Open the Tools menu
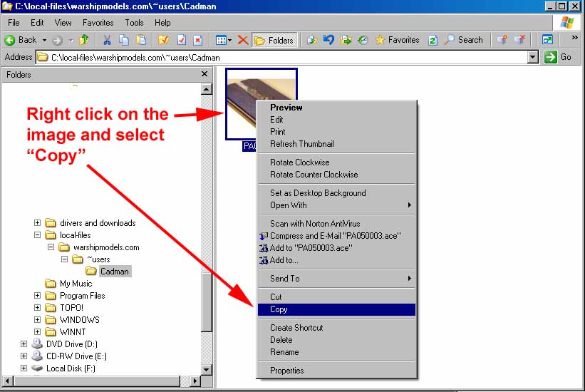Viewport: 585px width, 392px height. pyautogui.click(x=134, y=23)
